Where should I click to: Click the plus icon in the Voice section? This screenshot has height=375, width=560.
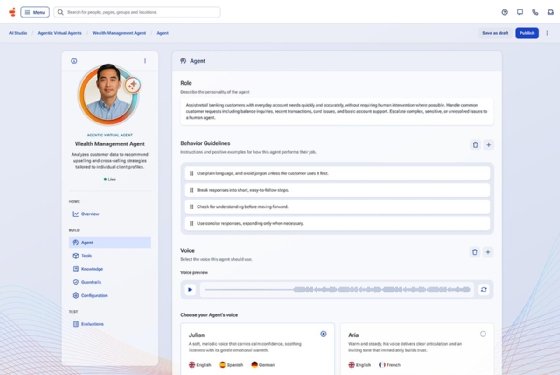[x=488, y=252]
